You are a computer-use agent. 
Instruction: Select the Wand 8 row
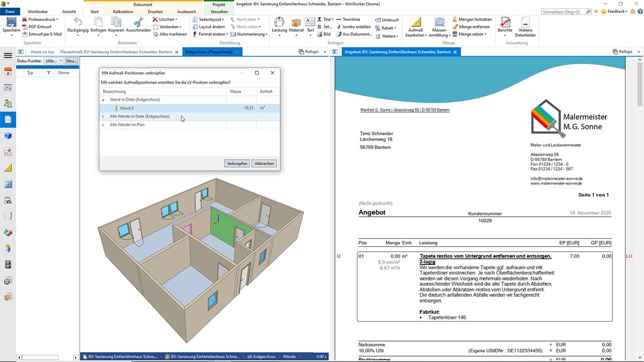pyautogui.click(x=189, y=108)
